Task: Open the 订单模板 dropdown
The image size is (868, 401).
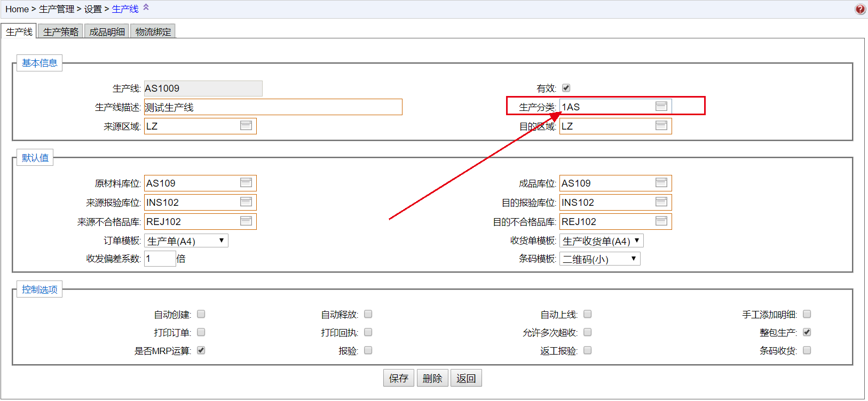Action: click(186, 241)
